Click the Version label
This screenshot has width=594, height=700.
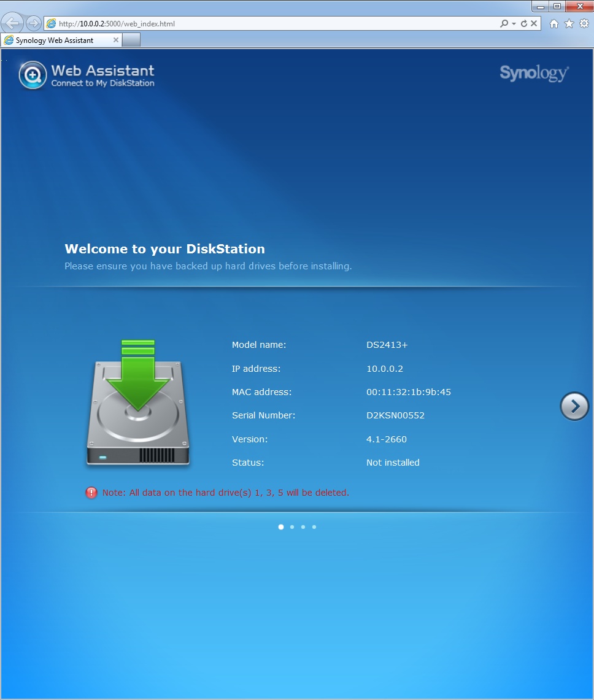tap(250, 439)
